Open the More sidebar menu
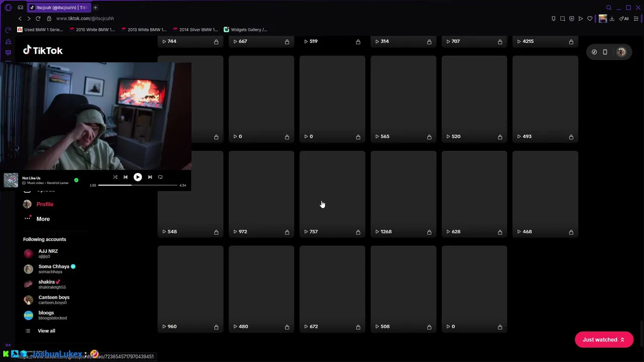The width and height of the screenshot is (644, 362). tap(37, 219)
